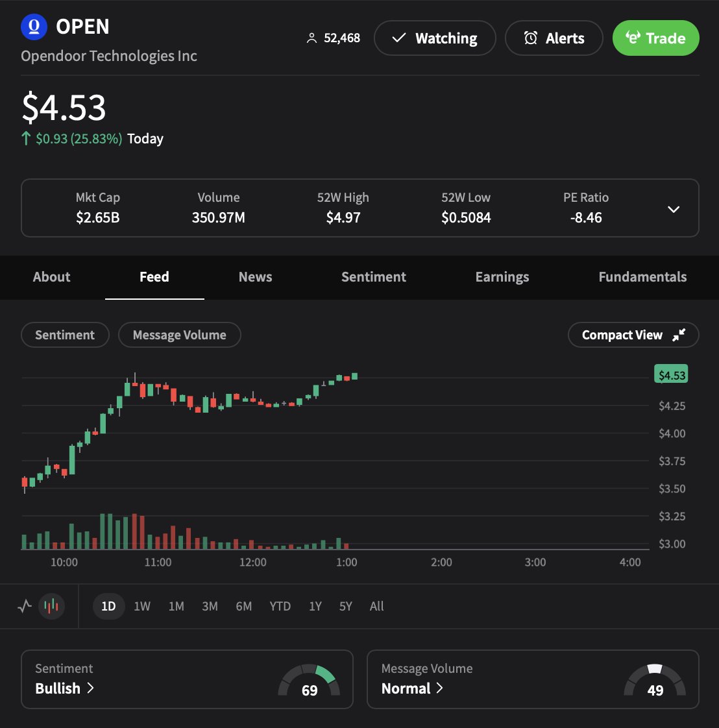The height and width of the screenshot is (728, 719).
Task: Click the $0.93 (25.83%) daily change
Action: click(79, 138)
